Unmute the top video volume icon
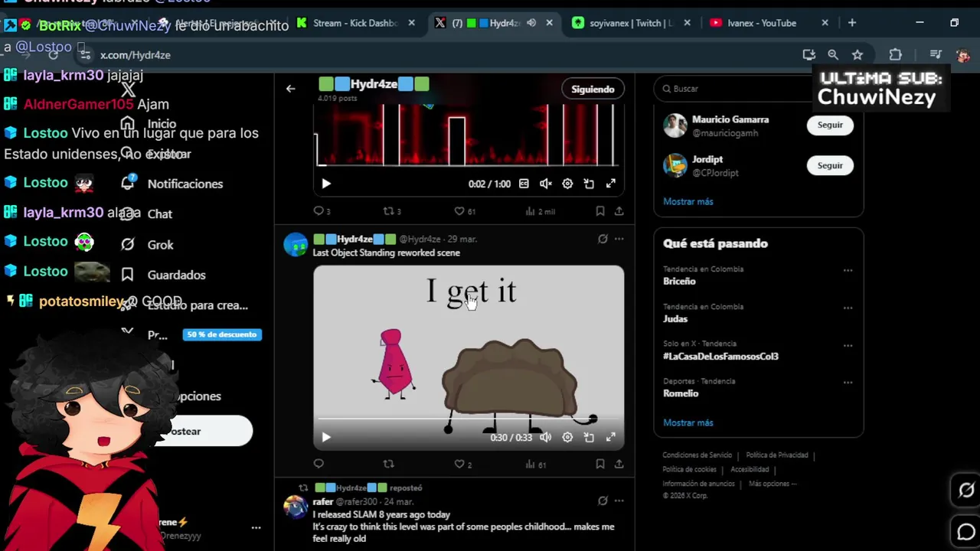The height and width of the screenshot is (551, 980). point(546,184)
